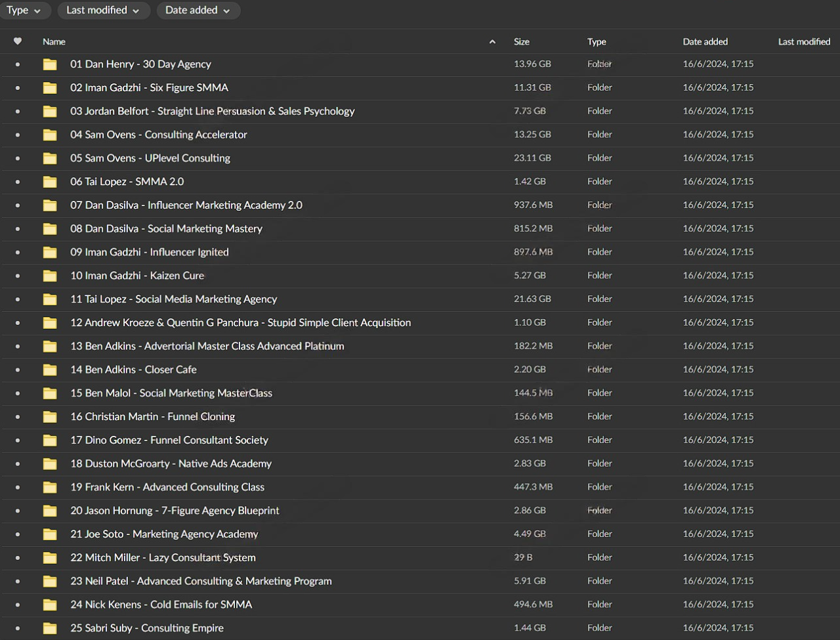
Task: Click folder icon for 10 Iman Gadzhi Kaizen Cure
Action: (x=50, y=276)
